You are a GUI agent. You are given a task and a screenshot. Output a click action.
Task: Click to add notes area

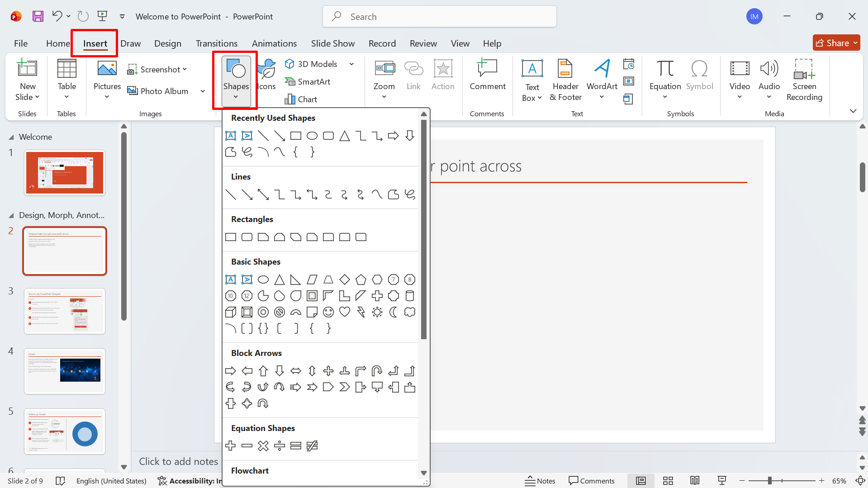(178, 461)
